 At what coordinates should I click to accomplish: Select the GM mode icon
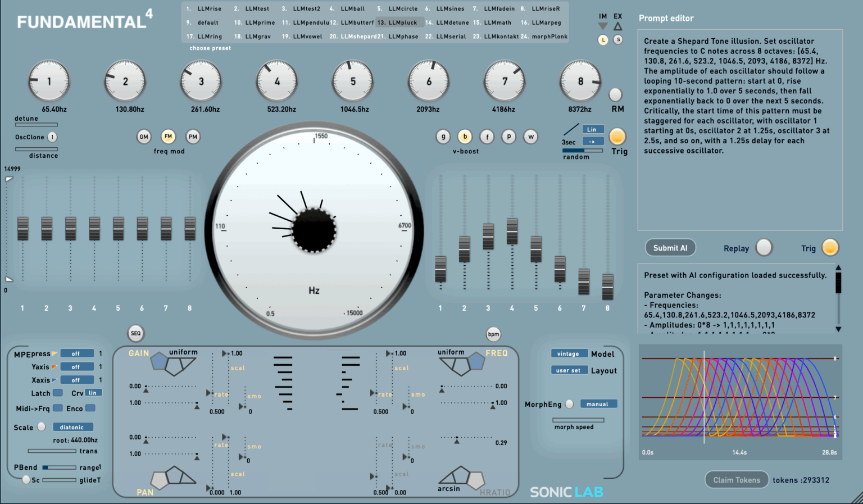click(143, 137)
